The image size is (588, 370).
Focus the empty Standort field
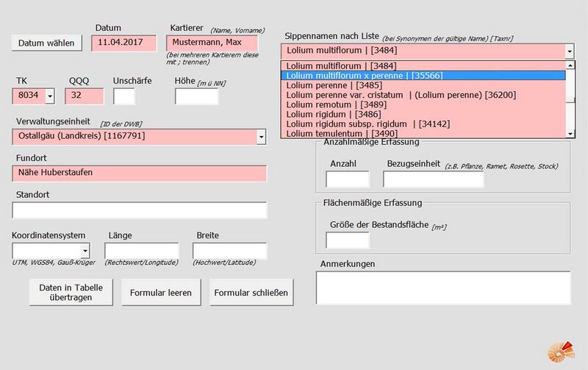tap(140, 210)
